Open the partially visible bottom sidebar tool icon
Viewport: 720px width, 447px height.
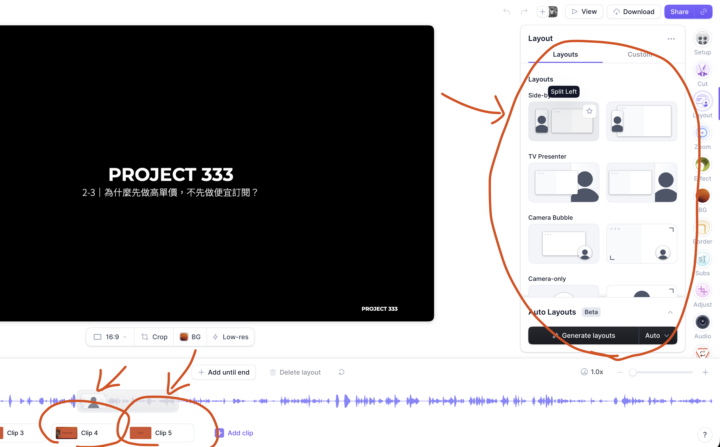click(x=702, y=353)
